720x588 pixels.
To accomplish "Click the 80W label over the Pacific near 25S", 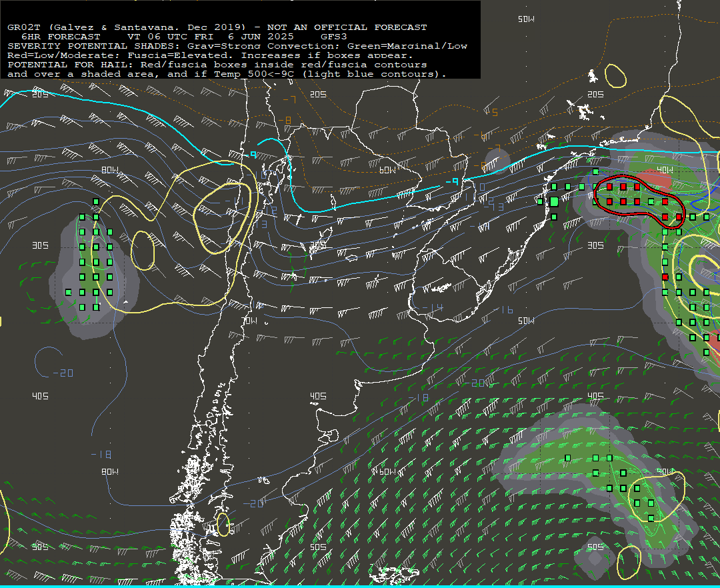I will point(110,170).
